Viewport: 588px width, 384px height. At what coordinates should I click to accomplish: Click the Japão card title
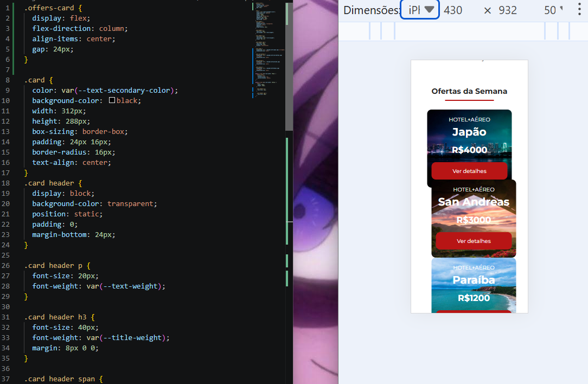469,132
